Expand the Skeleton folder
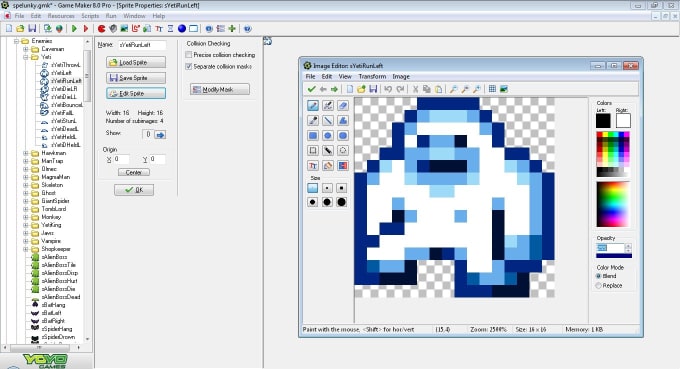 [x=26, y=185]
